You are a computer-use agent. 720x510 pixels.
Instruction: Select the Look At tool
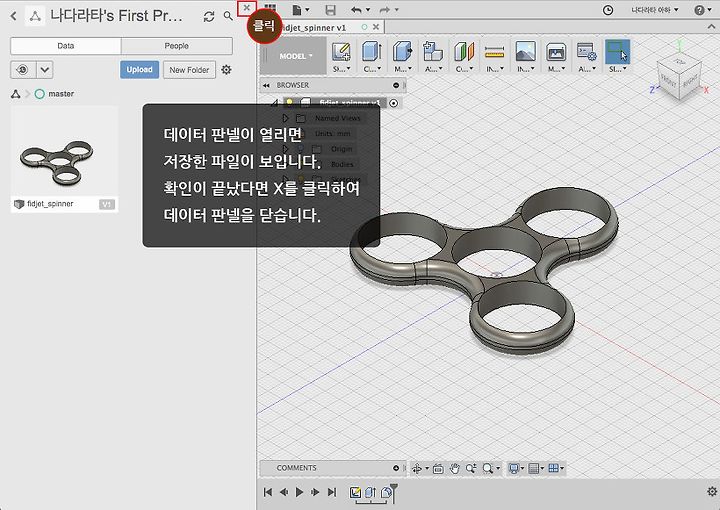(x=438, y=469)
